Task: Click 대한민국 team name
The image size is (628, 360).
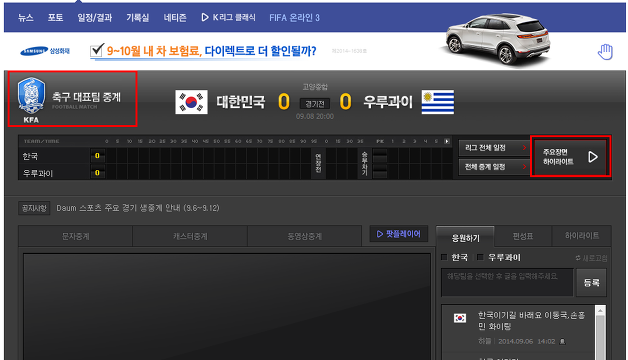Action: [241, 102]
